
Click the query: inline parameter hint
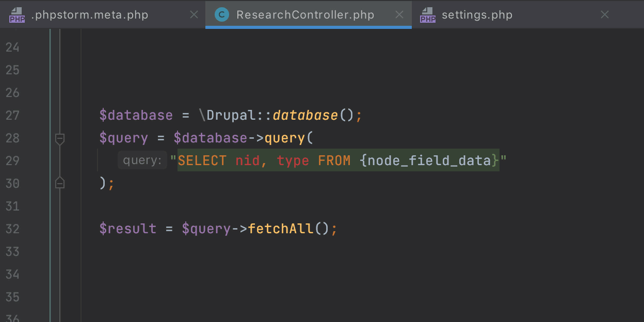pos(142,160)
